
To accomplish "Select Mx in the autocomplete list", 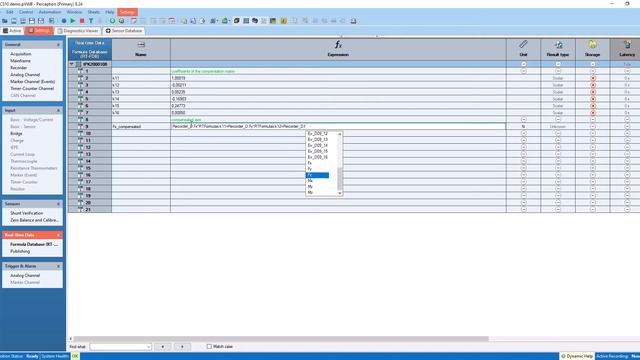I will 310,181.
